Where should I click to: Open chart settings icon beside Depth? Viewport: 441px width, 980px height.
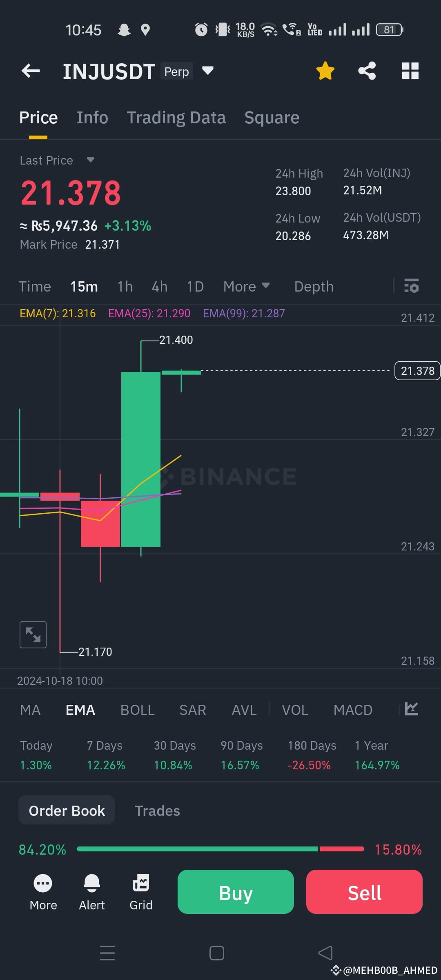[412, 286]
